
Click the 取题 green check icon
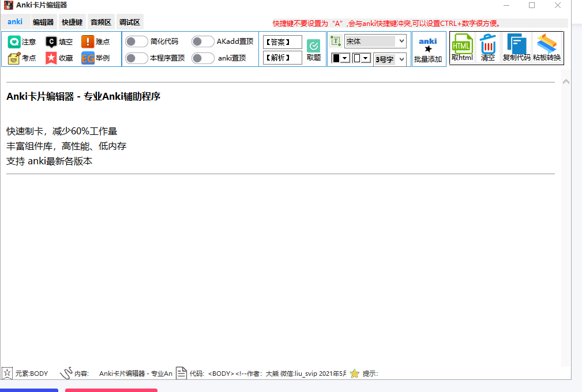coord(314,46)
